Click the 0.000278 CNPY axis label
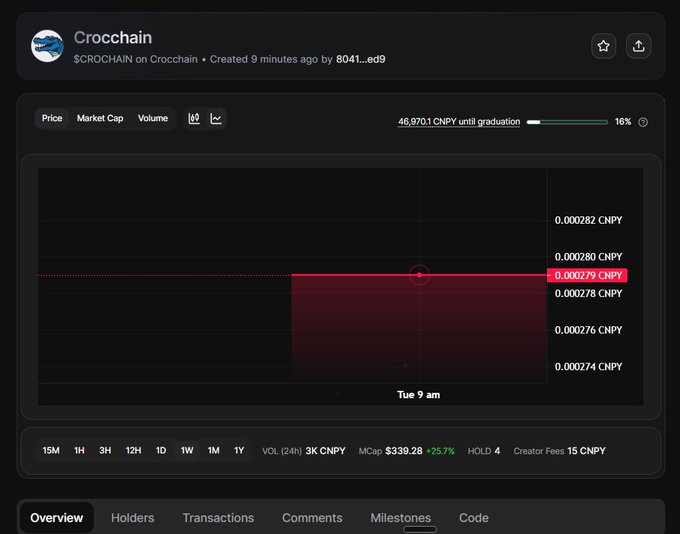This screenshot has height=534, width=680. click(x=588, y=294)
